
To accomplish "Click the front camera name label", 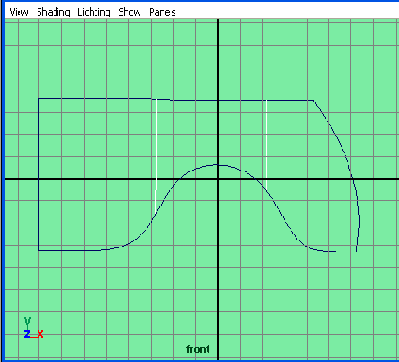I will [198, 349].
